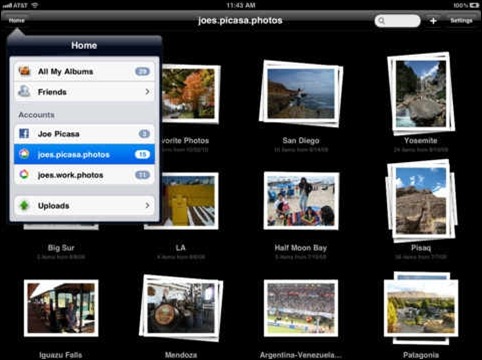Click the Friends people icon

pyautogui.click(x=24, y=91)
